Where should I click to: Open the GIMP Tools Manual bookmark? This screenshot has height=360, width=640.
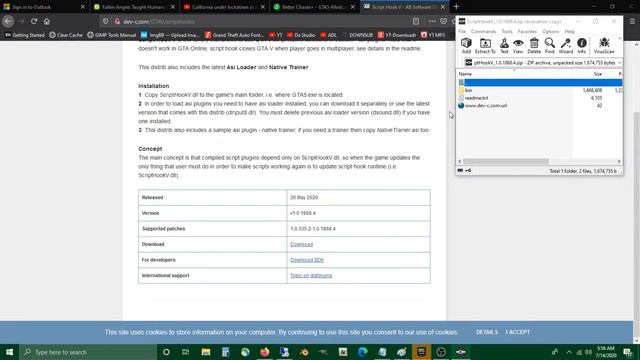tap(111, 35)
